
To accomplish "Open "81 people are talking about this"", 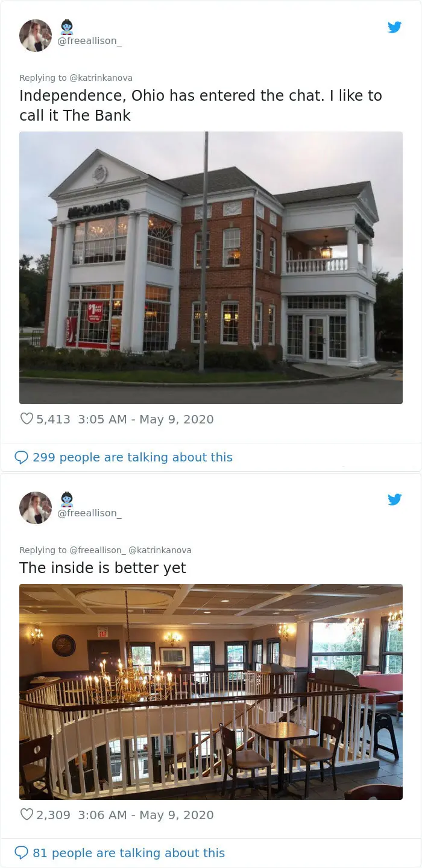I will tap(128, 853).
